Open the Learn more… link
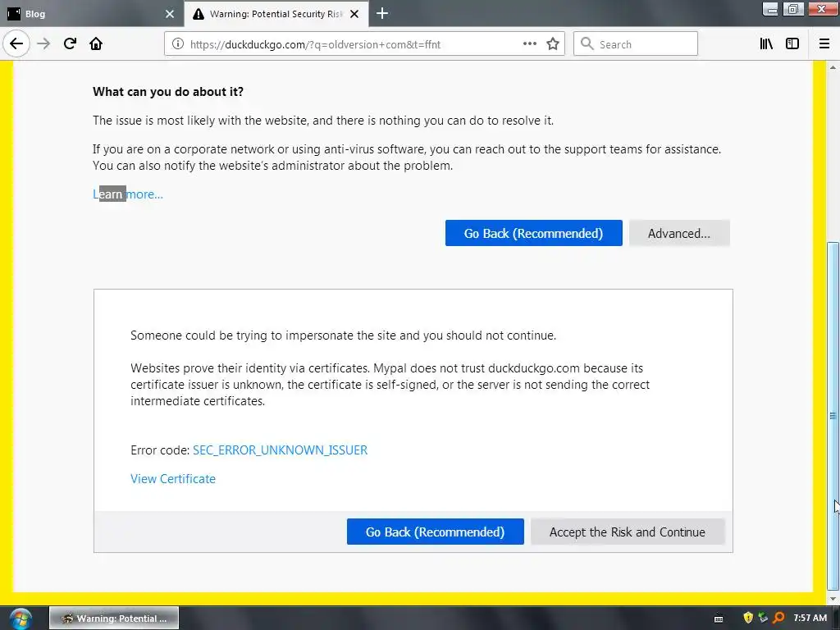This screenshot has width=840, height=630. pyautogui.click(x=128, y=194)
